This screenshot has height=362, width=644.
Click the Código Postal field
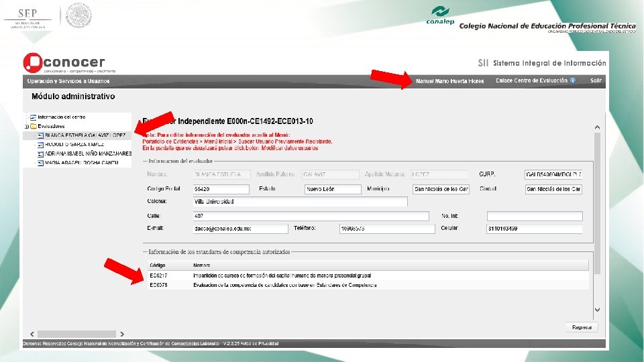pyautogui.click(x=221, y=189)
